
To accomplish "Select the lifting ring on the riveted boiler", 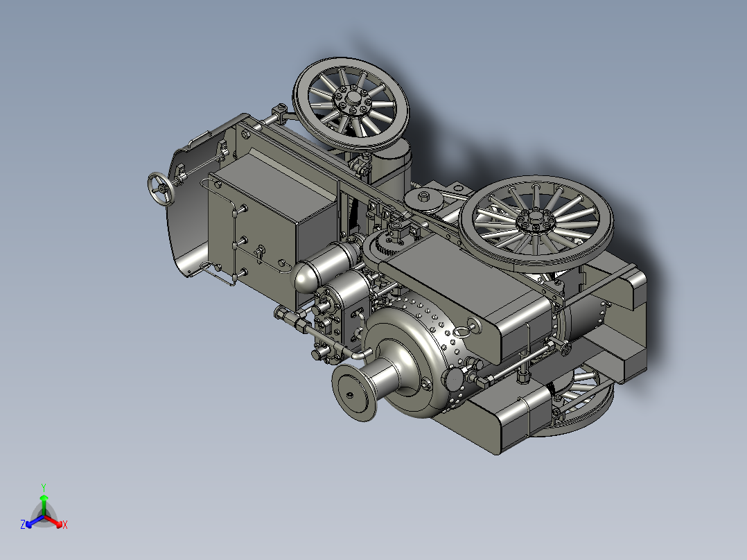I will tap(463, 331).
